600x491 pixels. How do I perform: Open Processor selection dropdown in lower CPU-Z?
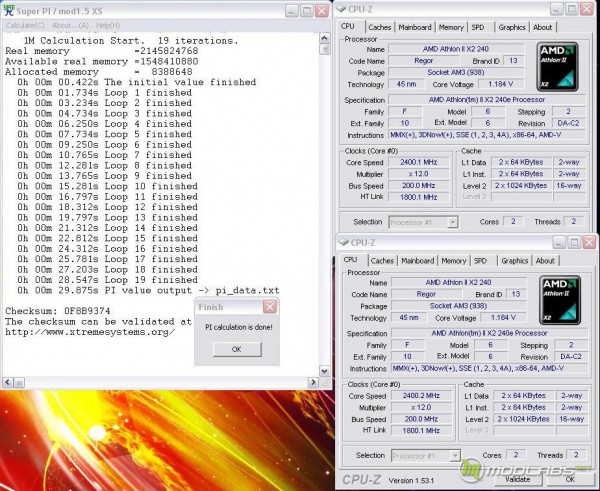pos(455,456)
